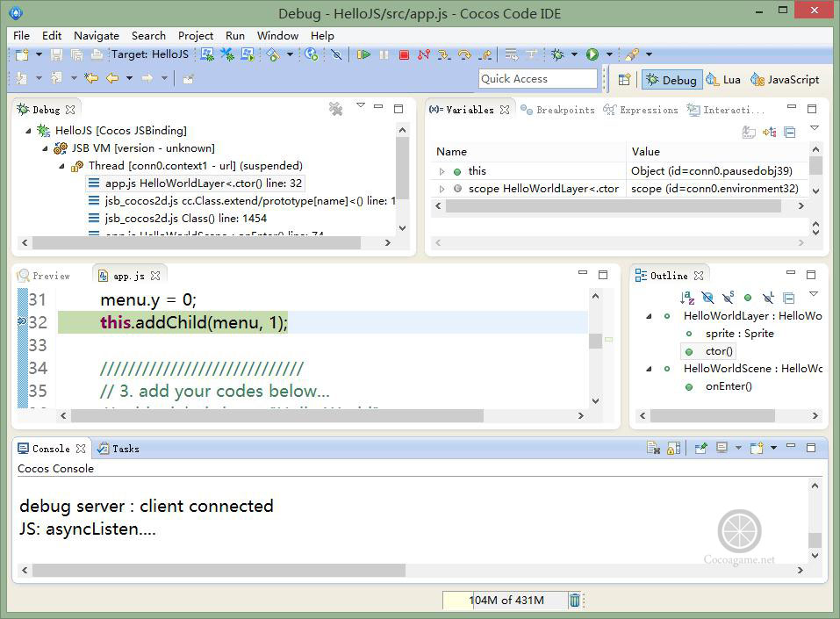Open the Back history dropdown arrow
The image size is (840, 619).
coord(129,79)
